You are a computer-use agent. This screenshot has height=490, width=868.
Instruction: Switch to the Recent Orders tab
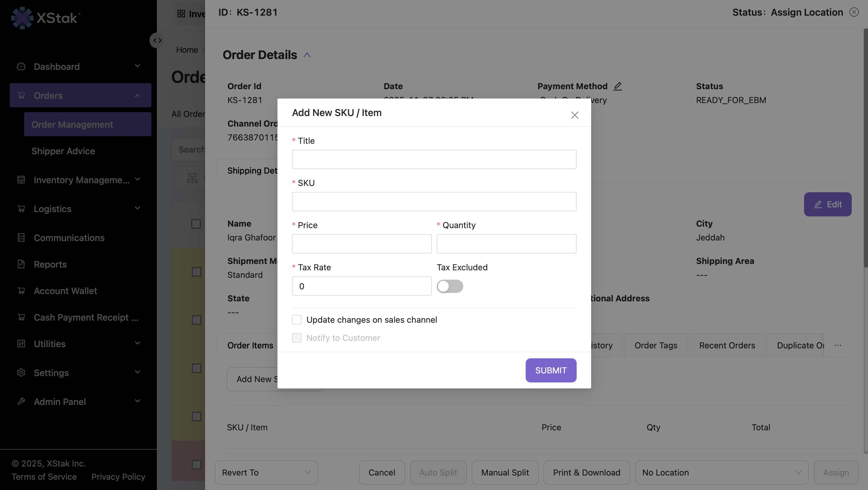pyautogui.click(x=727, y=345)
